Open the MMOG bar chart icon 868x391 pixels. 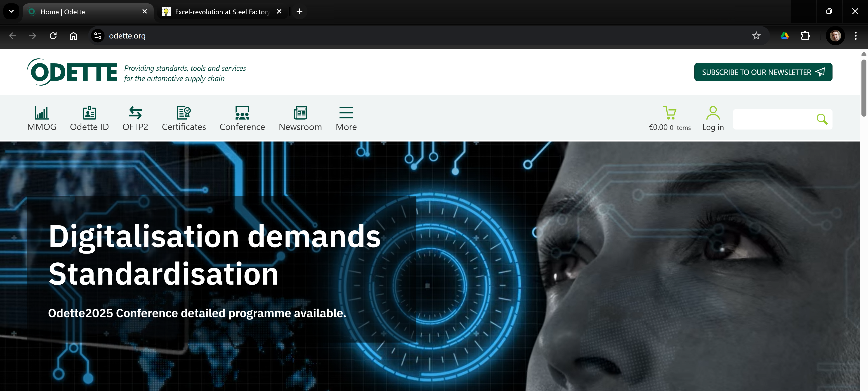pyautogui.click(x=41, y=113)
